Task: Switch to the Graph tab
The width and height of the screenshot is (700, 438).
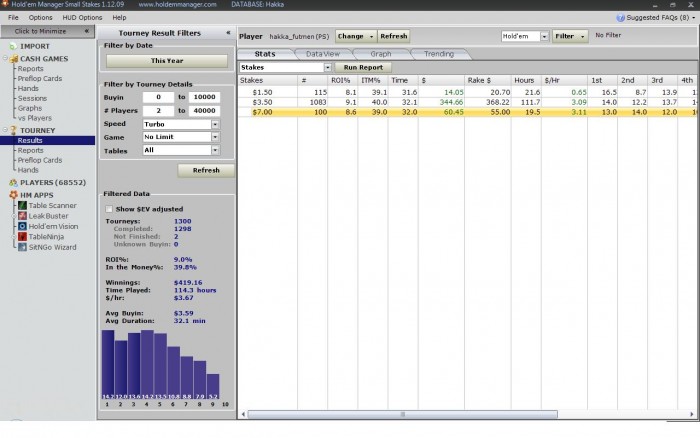Action: [x=380, y=54]
